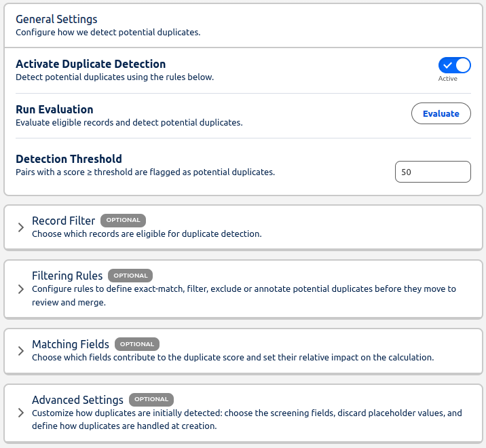Expand Filtering Rules using its chevron arrow
Screen dimensions: 486x448
click(21, 289)
